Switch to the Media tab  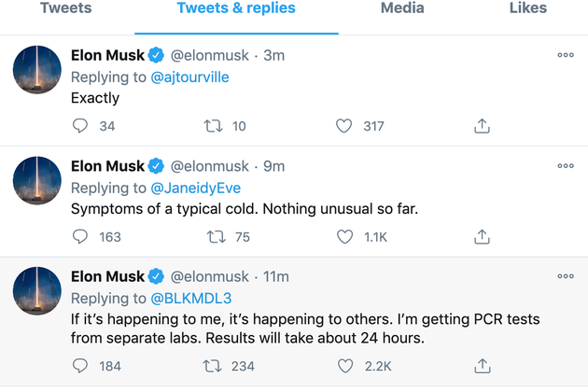[402, 8]
